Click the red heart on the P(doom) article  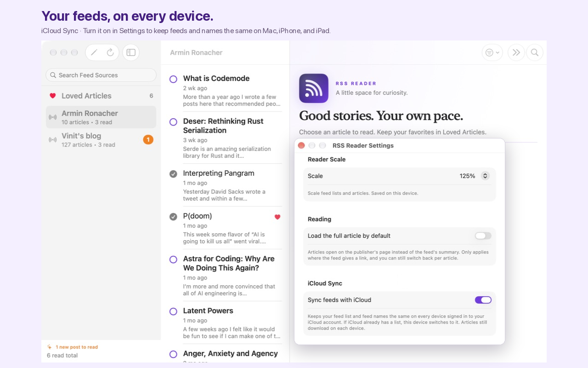coord(277,217)
